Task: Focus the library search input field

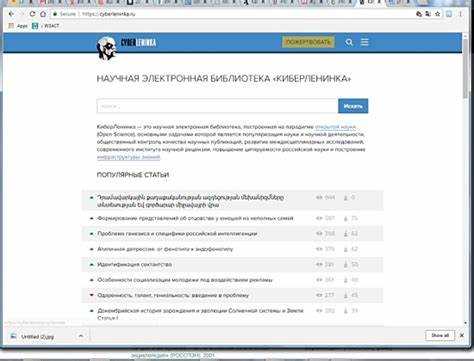Action: click(217, 106)
